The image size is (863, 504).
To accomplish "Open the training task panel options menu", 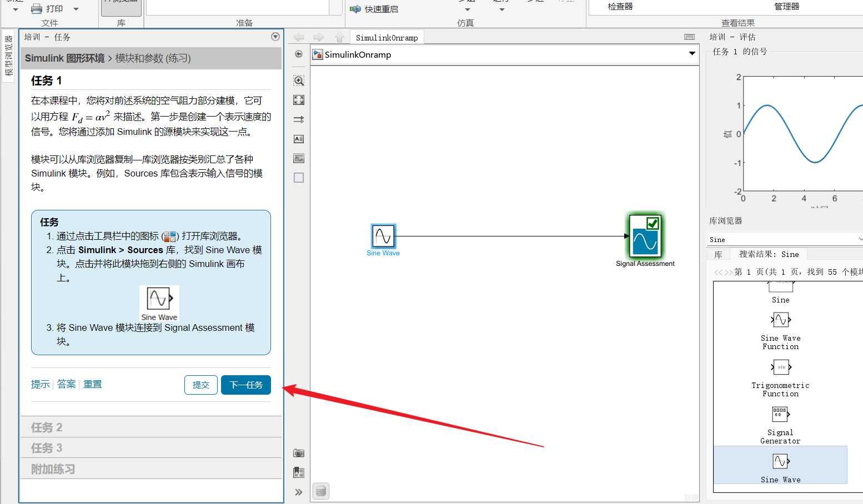I will point(275,37).
